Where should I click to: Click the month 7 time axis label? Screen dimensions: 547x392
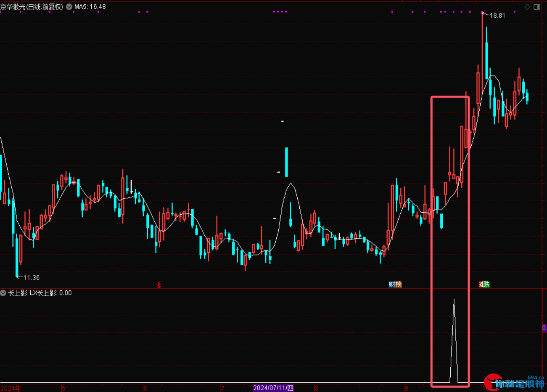[223, 388]
